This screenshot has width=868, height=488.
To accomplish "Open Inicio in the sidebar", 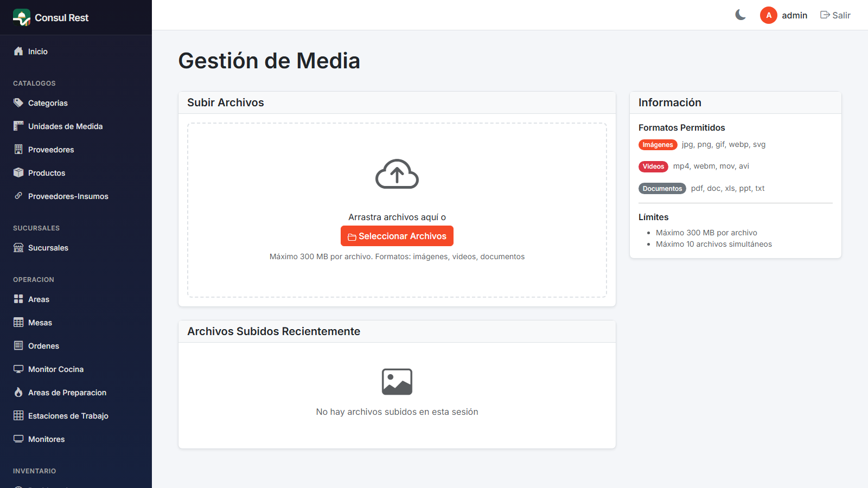I will [x=76, y=52].
